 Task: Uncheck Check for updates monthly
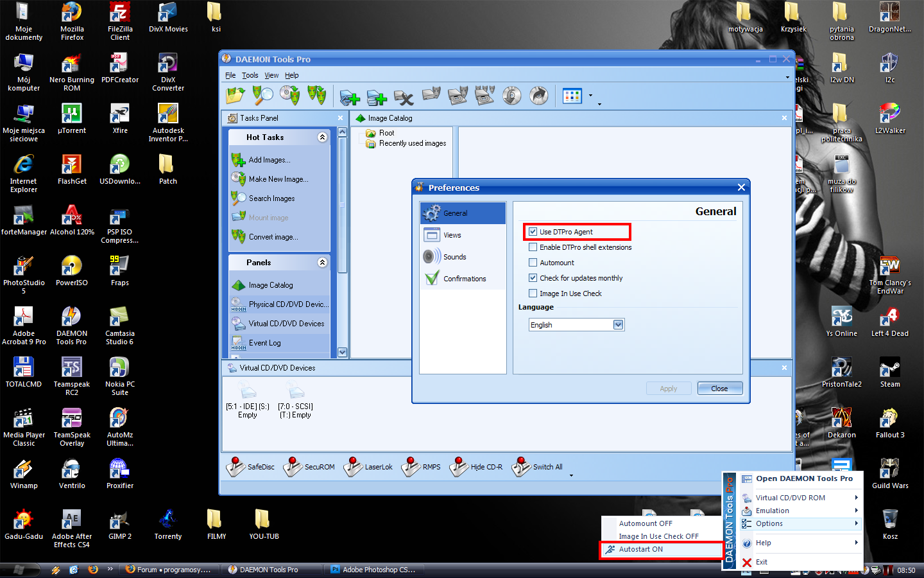[533, 278]
